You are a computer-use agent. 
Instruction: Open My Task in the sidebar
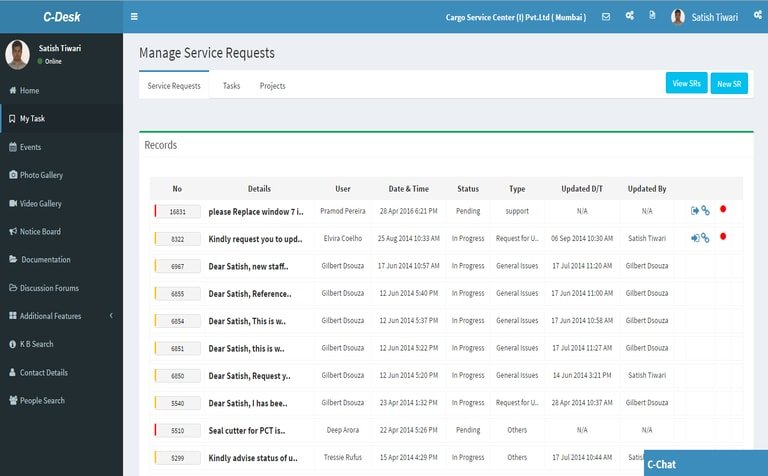coord(62,119)
